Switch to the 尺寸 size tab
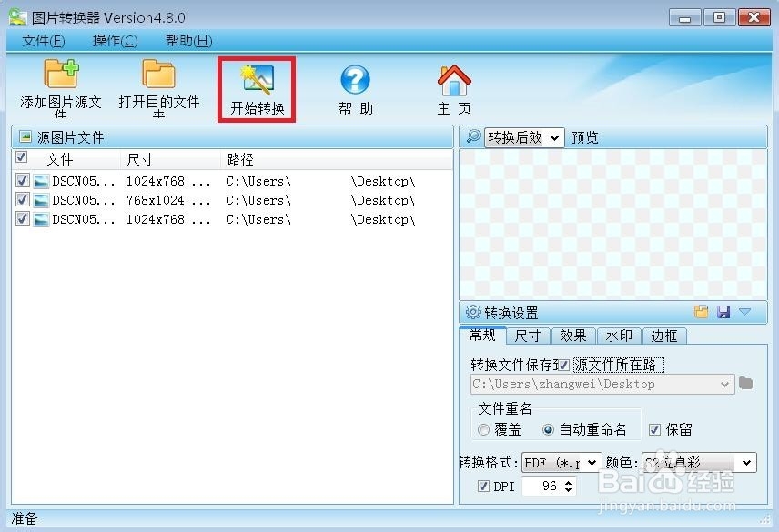Image resolution: width=779 pixels, height=532 pixels. 528,336
